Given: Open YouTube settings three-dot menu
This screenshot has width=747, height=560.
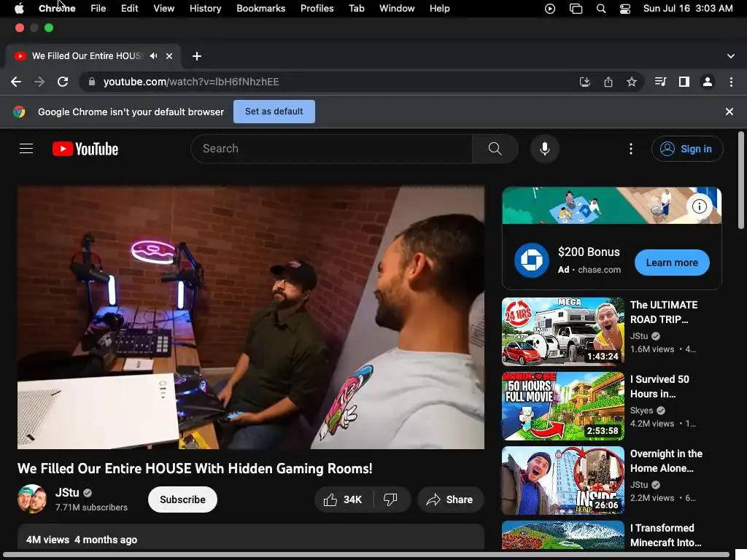Looking at the screenshot, I should [631, 149].
